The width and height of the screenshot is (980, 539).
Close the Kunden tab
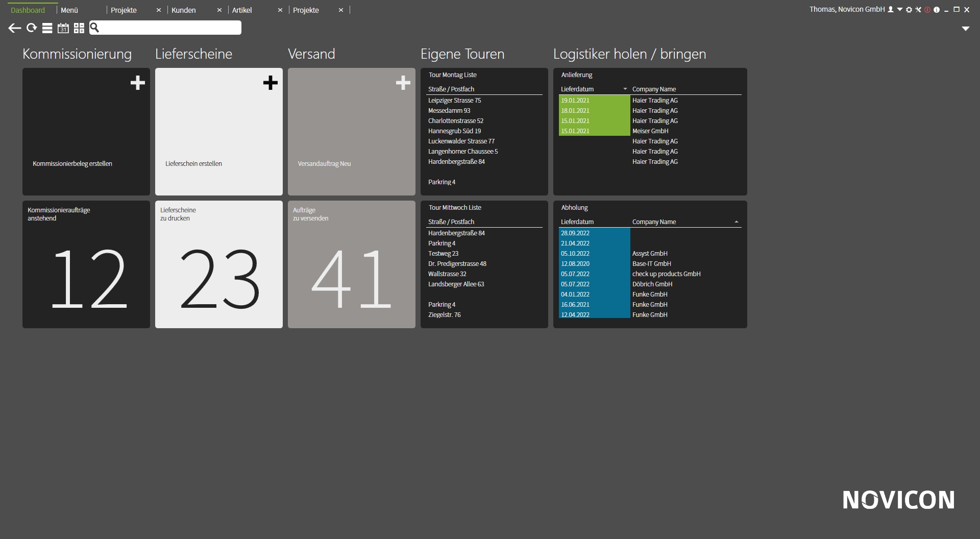[219, 10]
